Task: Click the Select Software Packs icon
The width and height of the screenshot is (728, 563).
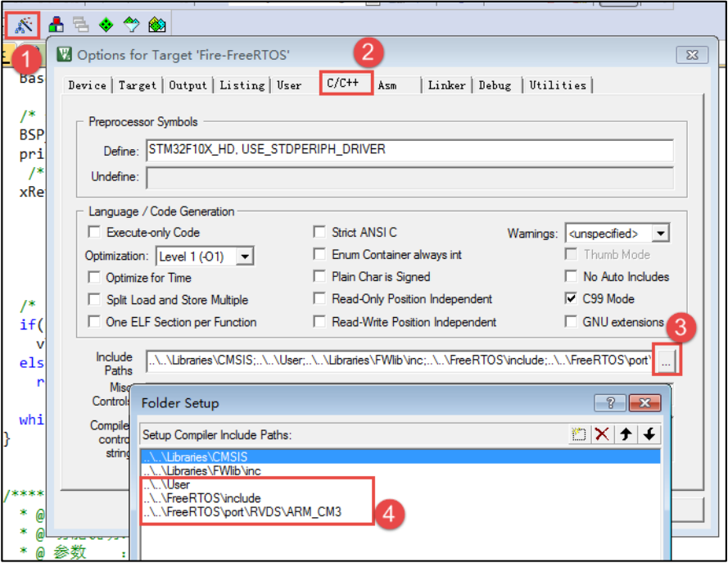Action: [x=131, y=24]
